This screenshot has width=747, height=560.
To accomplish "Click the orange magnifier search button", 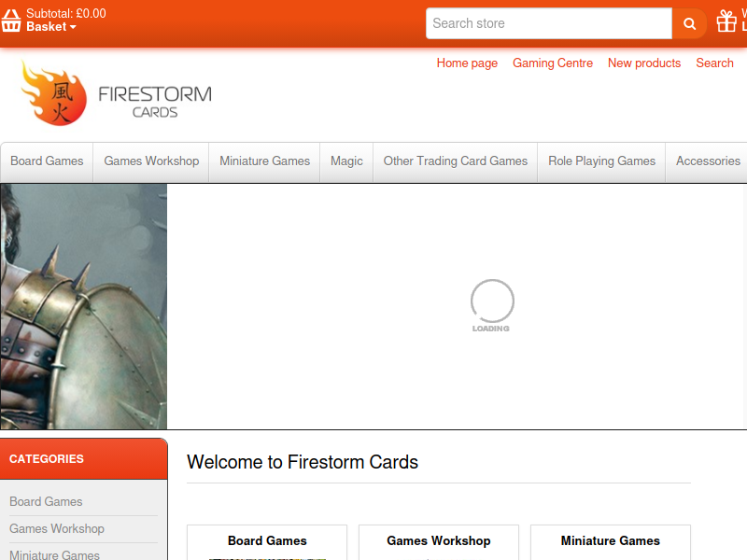I will point(689,23).
